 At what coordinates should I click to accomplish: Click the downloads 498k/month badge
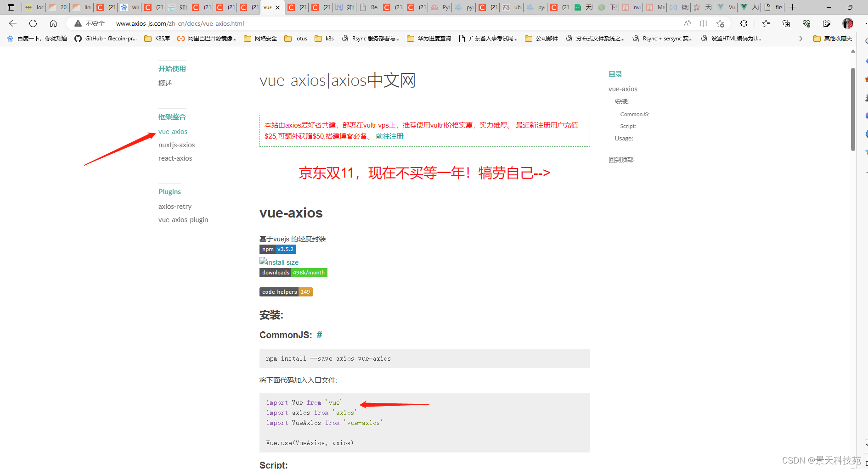293,273
